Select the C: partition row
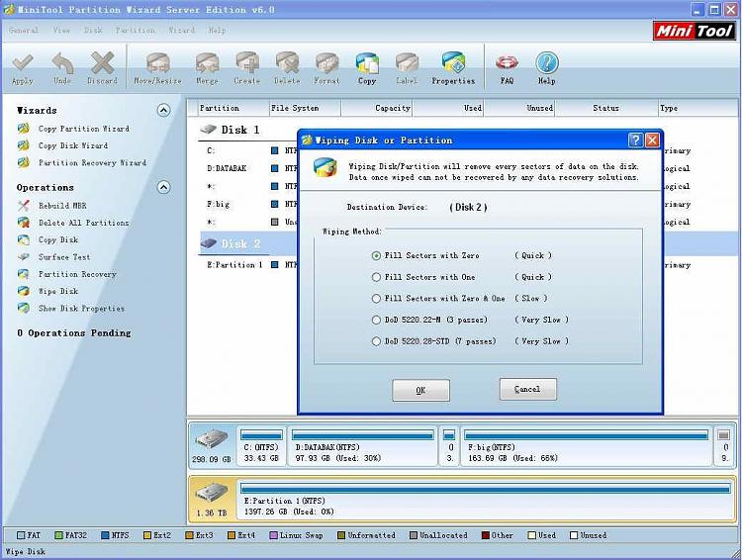The width and height of the screenshot is (742, 560). [x=248, y=150]
